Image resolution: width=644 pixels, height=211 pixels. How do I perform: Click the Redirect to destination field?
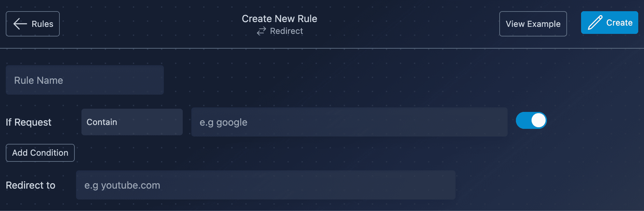[x=265, y=185]
